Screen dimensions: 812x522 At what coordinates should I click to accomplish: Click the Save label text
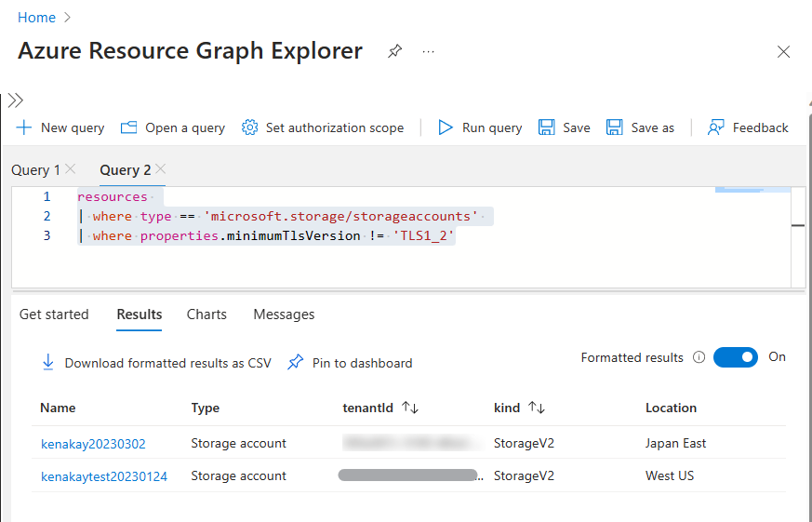click(577, 127)
